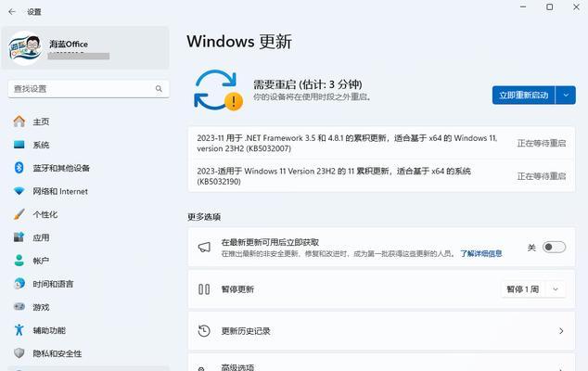Open the 帐户 page label
The image size is (588, 371).
point(41,261)
